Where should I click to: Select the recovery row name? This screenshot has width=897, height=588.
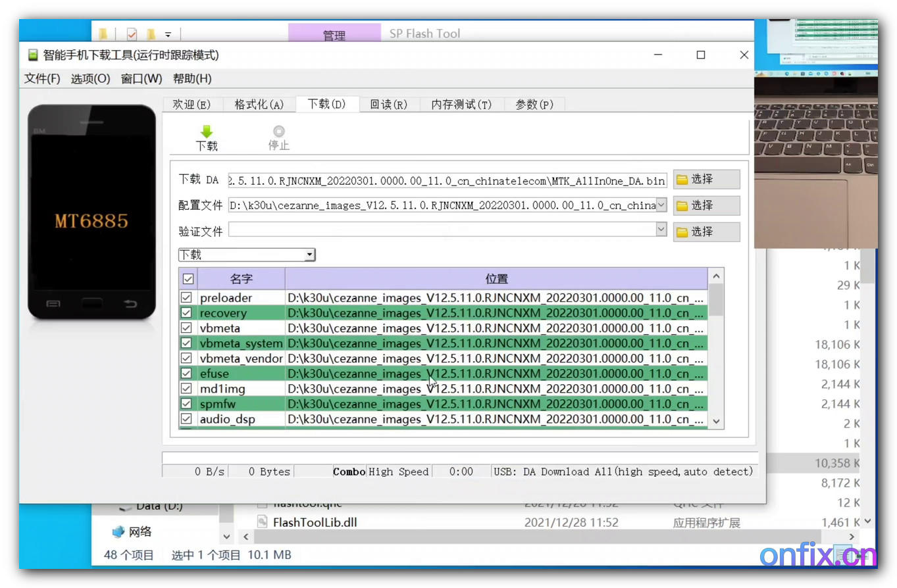point(223,313)
